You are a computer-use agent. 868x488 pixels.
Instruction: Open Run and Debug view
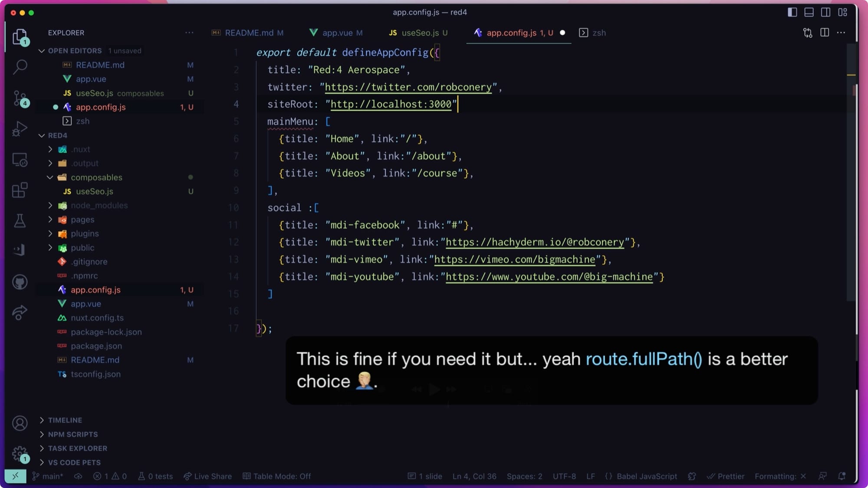coord(20,129)
